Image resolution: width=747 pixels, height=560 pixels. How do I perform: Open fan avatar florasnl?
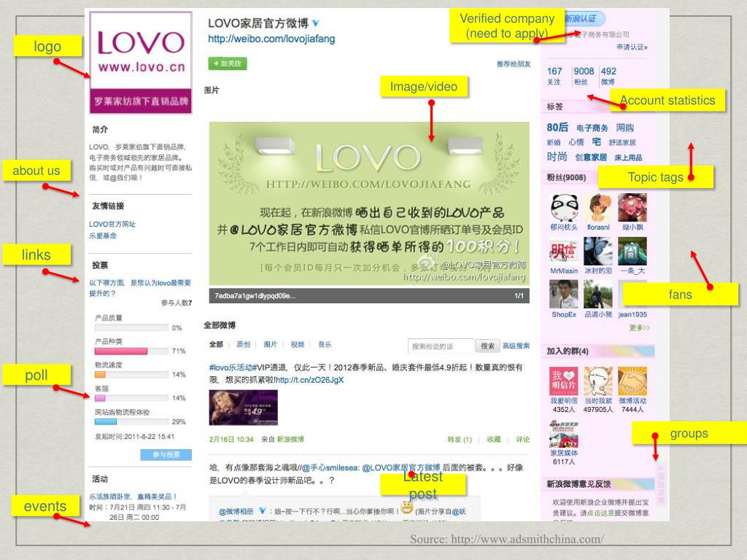[598, 208]
